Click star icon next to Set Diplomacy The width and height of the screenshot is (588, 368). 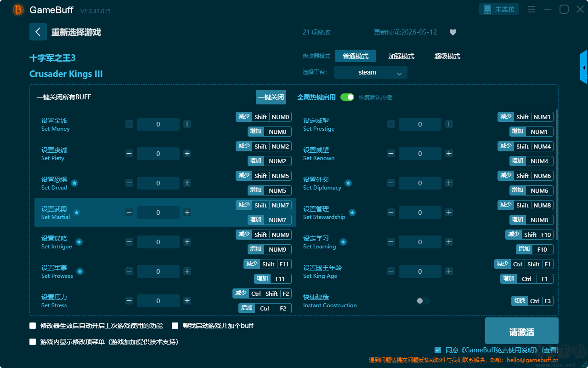[x=348, y=183]
